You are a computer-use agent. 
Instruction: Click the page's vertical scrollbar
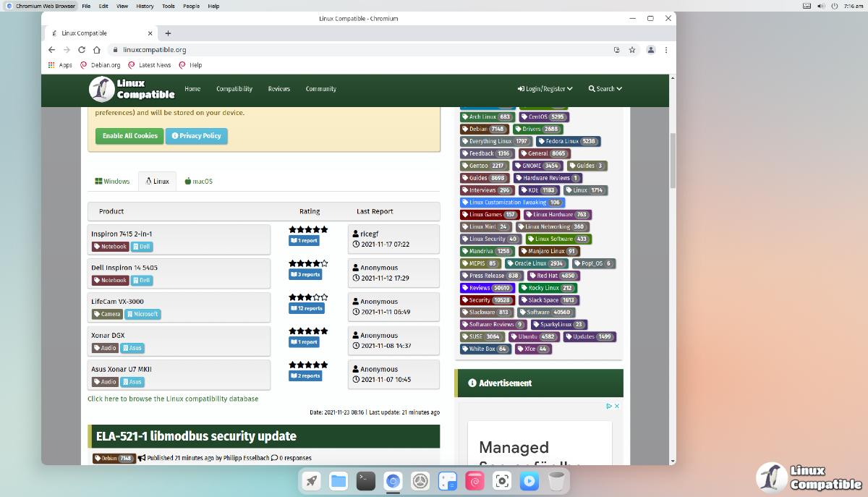[673, 159]
